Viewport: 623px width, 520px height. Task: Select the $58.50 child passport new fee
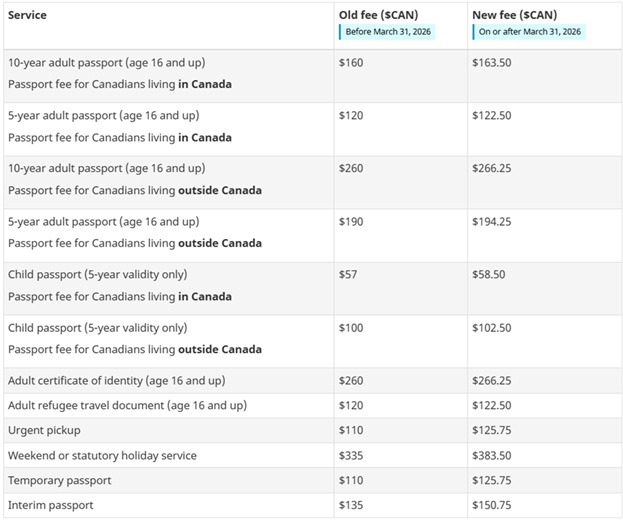coord(489,274)
